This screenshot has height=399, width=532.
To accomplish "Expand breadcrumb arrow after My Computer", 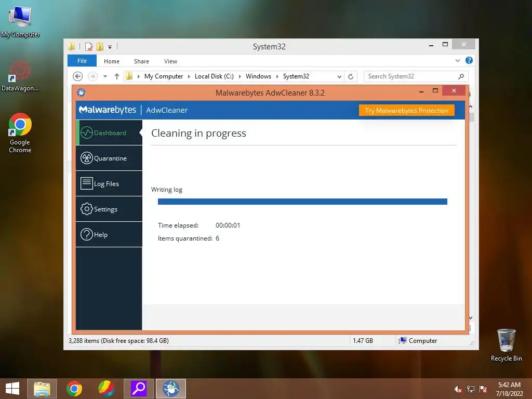I will click(x=189, y=76).
